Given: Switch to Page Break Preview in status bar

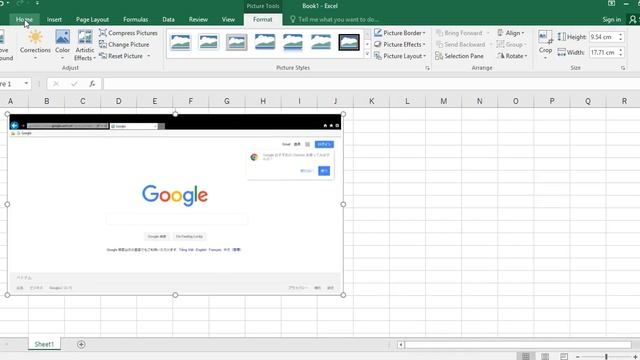Looking at the screenshot, I should (x=564, y=356).
